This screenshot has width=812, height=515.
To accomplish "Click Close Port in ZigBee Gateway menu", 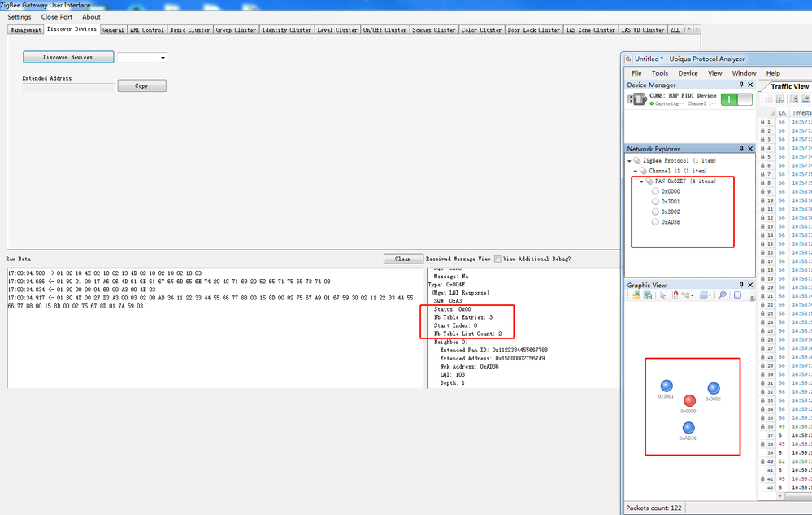I will [56, 16].
